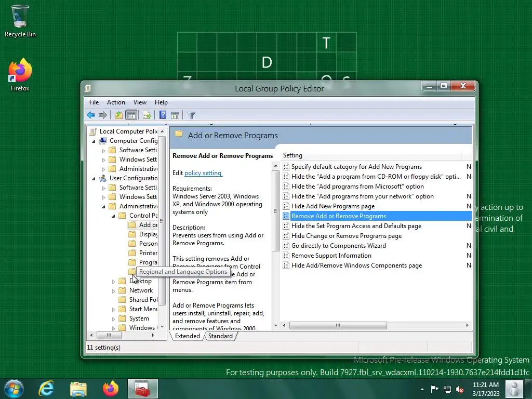Screen dimensions: 532x399
Task: Open the Action menu
Action: point(116,102)
